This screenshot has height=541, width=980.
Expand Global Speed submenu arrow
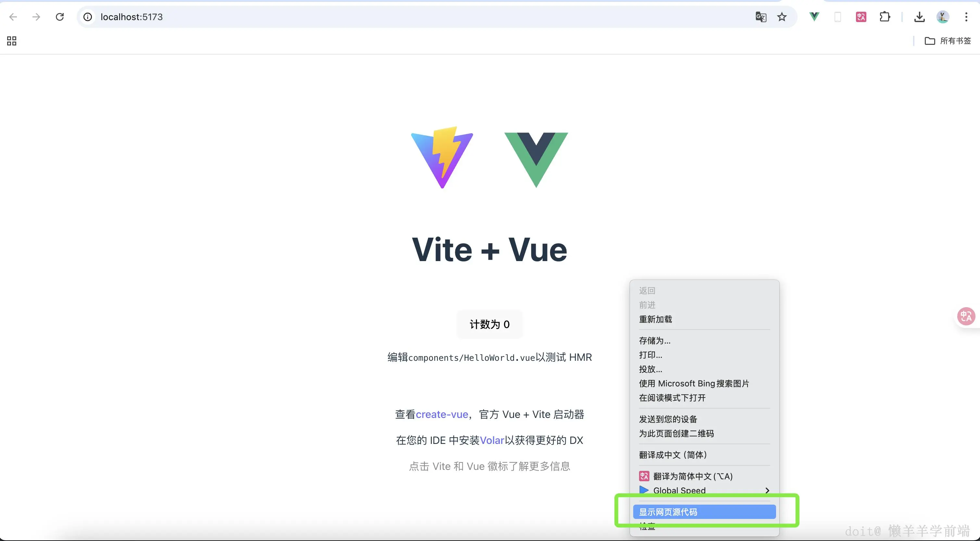tap(767, 490)
